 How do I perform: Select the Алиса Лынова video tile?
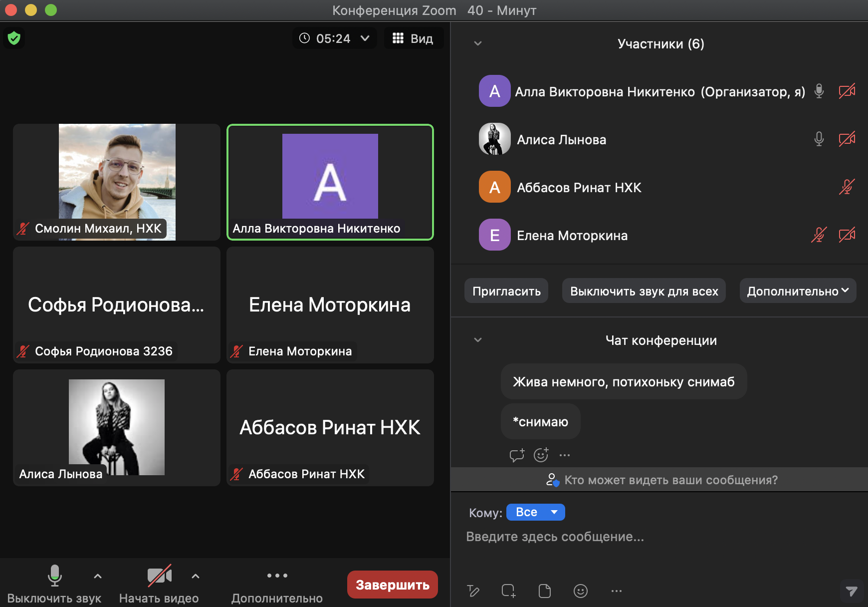[117, 428]
